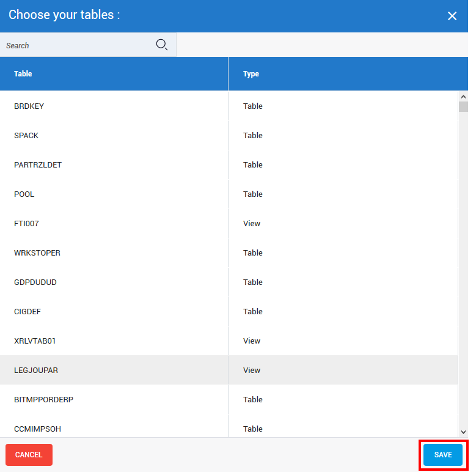This screenshot has width=476, height=472.
Task: Select the GDPDUDUD table row
Action: coord(35,282)
